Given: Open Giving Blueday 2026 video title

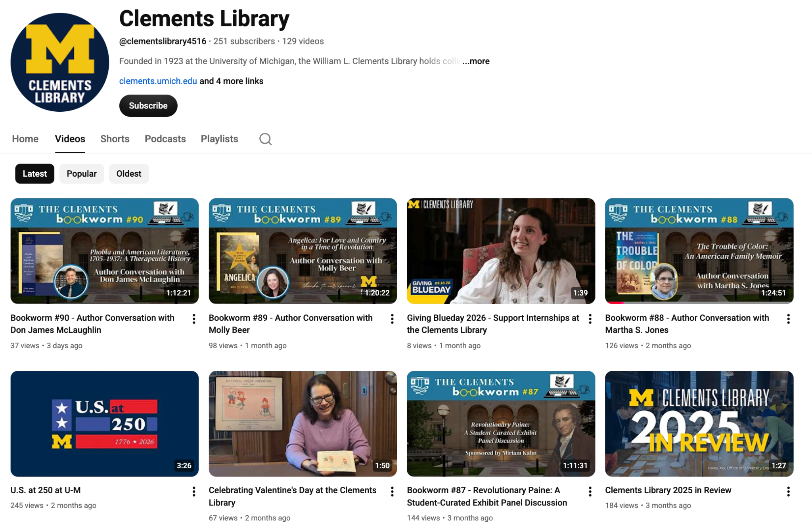Looking at the screenshot, I should [x=493, y=324].
